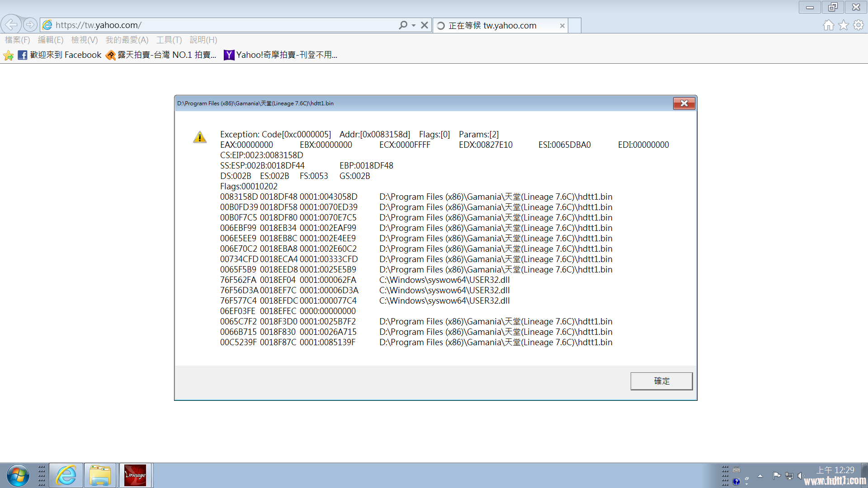Minimize the Internet Explorer window
The height and width of the screenshot is (488, 868).
810,7
